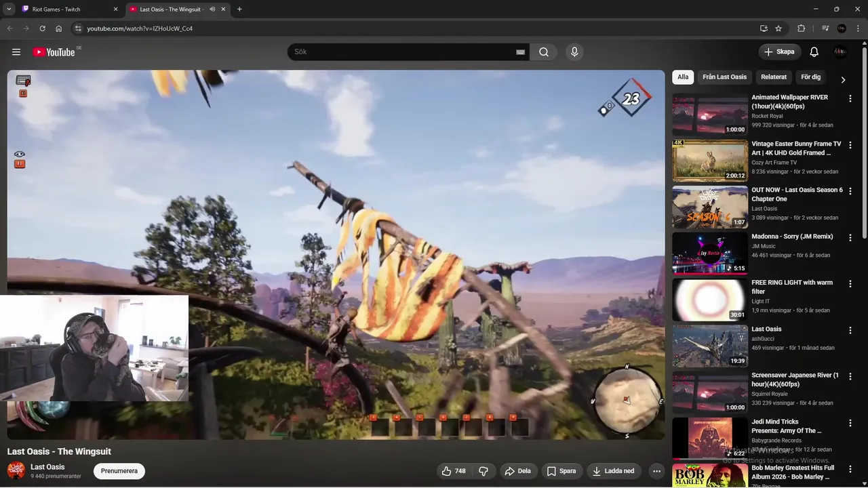
Task: Open Madonna - Sorry (JM Remix) thumbnail
Action: tap(710, 254)
